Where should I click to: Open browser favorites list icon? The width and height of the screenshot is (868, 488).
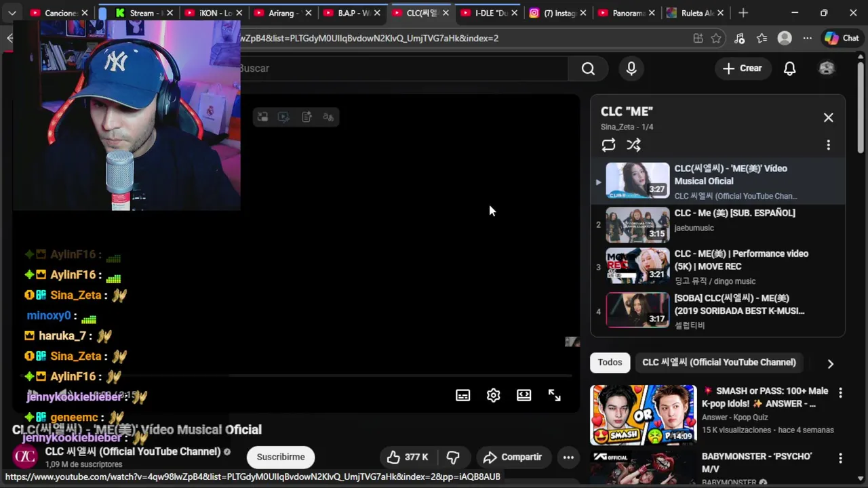762,39
